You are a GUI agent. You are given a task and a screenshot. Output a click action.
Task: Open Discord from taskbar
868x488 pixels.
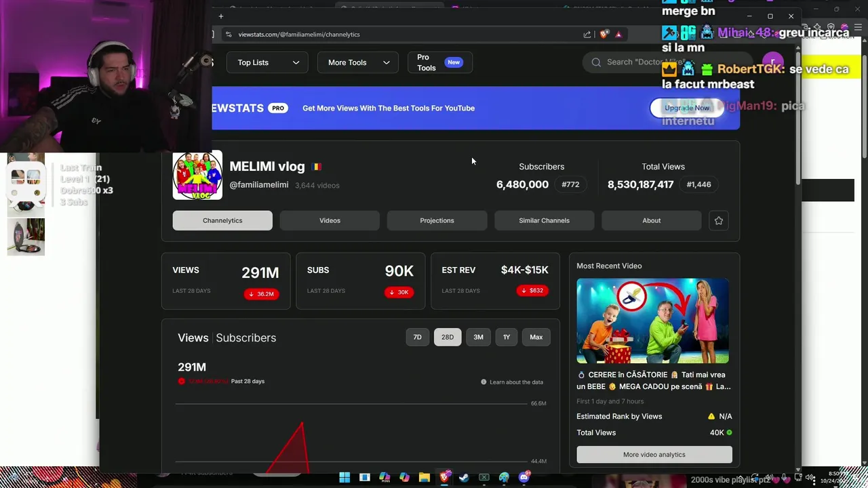[x=524, y=478]
